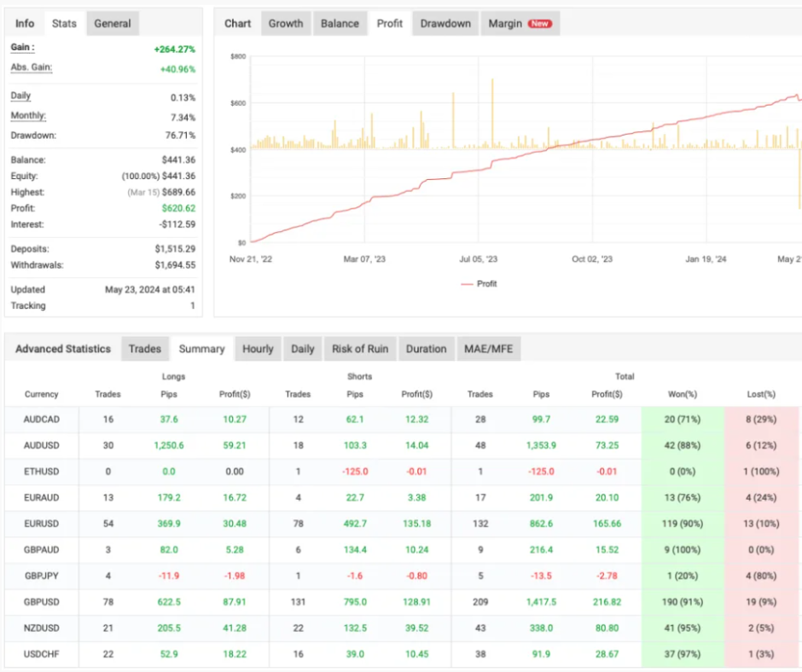Select the EURUSD currency row

pyautogui.click(x=41, y=524)
